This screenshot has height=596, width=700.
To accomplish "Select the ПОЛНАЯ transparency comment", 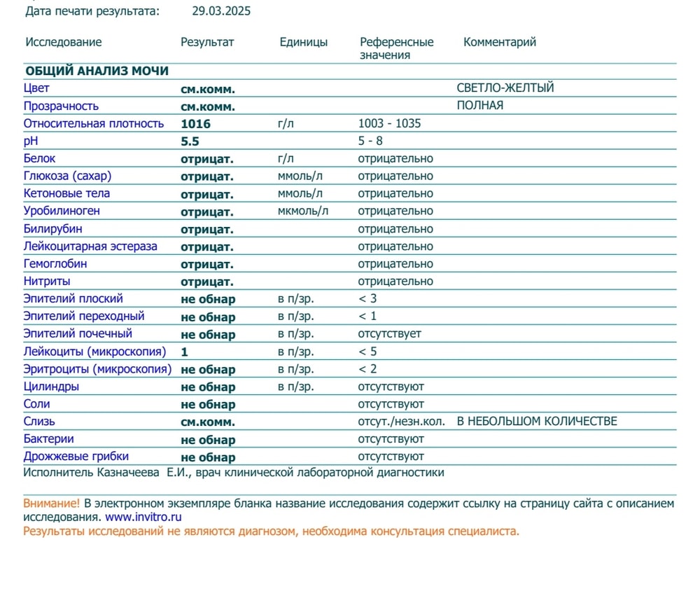I will [x=479, y=106].
